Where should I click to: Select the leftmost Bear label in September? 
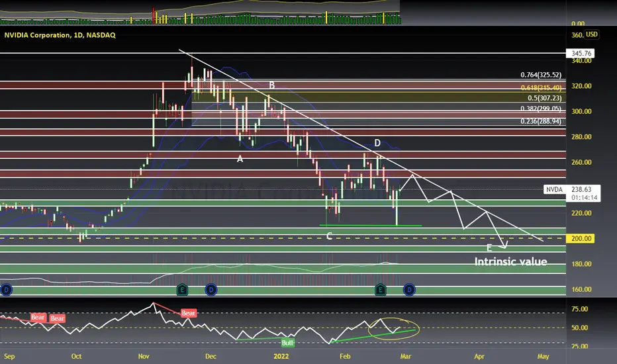click(38, 317)
